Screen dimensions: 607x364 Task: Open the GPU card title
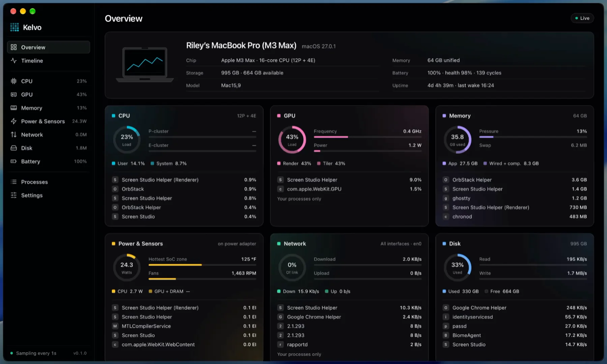289,116
